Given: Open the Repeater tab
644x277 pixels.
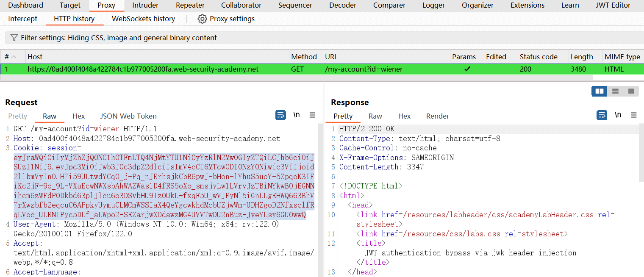Looking at the screenshot, I should (190, 6).
